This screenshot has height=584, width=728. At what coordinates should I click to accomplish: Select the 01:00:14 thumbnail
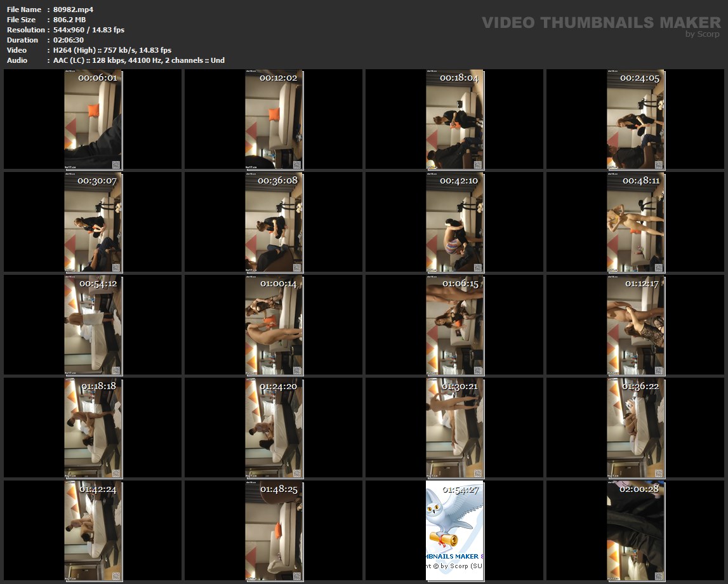click(x=274, y=325)
